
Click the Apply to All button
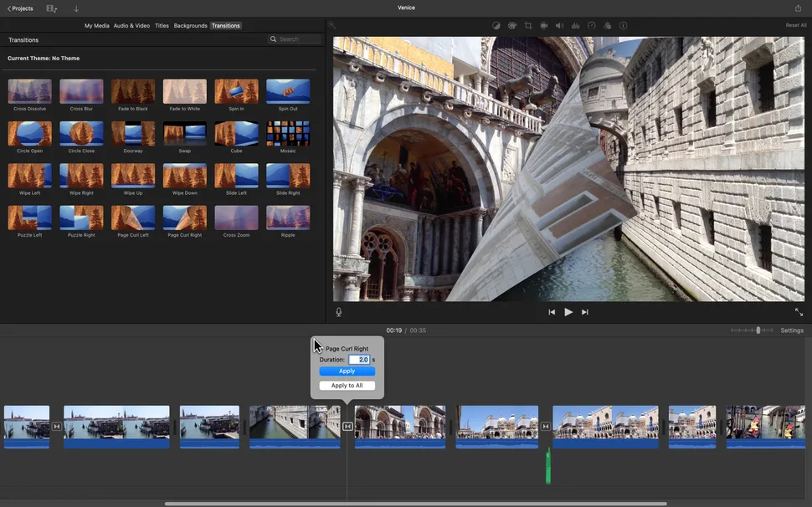point(347,386)
